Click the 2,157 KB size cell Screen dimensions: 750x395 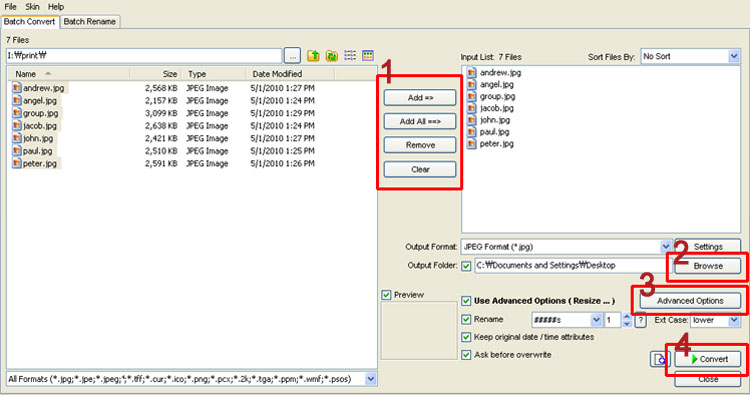click(161, 100)
